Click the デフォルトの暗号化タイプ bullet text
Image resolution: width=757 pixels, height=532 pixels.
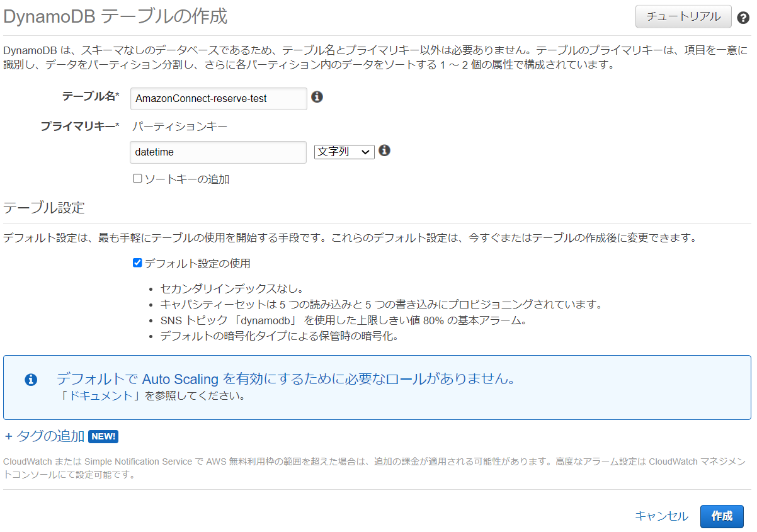(280, 336)
